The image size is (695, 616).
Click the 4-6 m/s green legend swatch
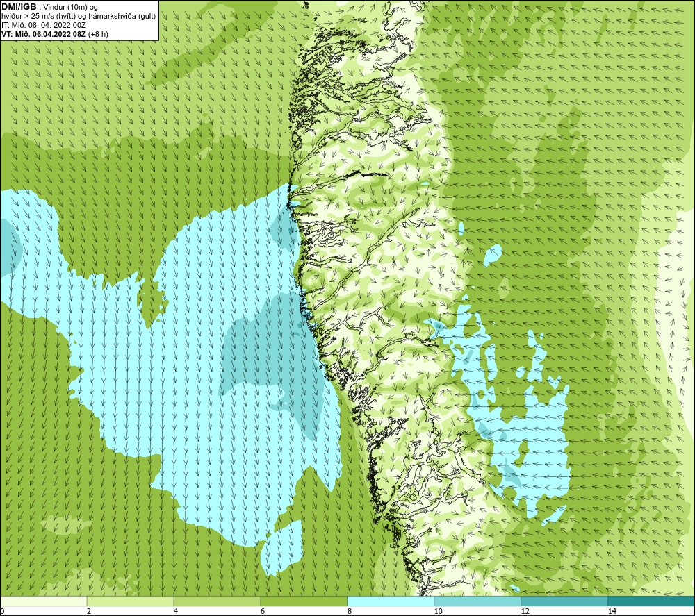217,601
